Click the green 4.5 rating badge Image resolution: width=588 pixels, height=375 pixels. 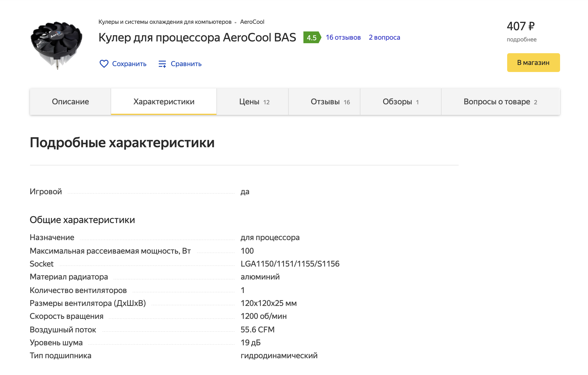312,38
